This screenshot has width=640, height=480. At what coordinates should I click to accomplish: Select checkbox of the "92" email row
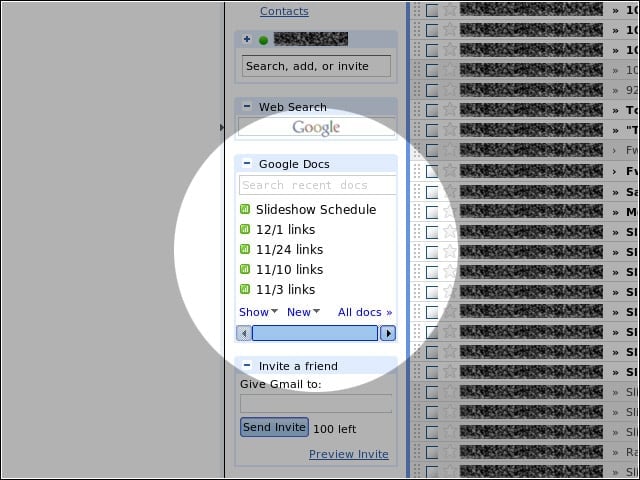click(x=432, y=91)
